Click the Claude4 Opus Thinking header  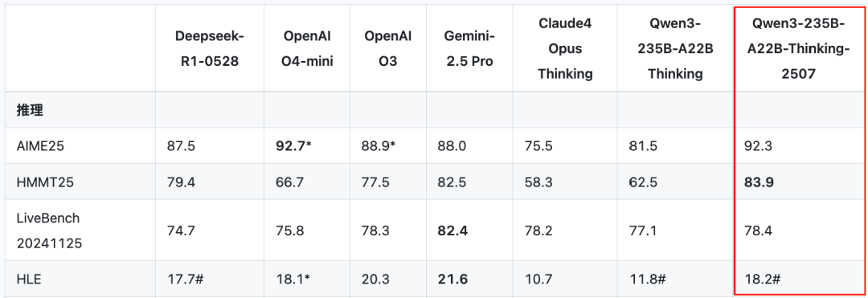click(565, 49)
